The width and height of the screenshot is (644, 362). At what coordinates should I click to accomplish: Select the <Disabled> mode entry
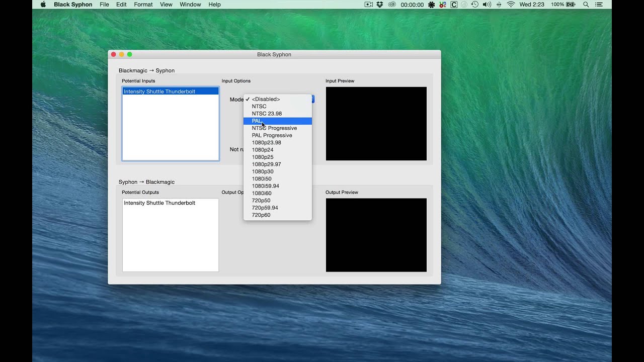(x=278, y=99)
